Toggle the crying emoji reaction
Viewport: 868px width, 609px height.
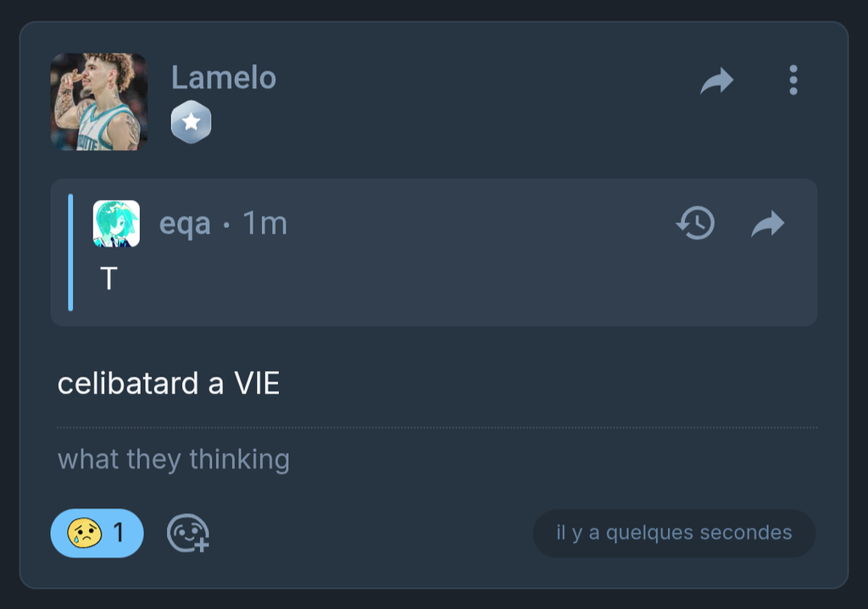tap(86, 533)
